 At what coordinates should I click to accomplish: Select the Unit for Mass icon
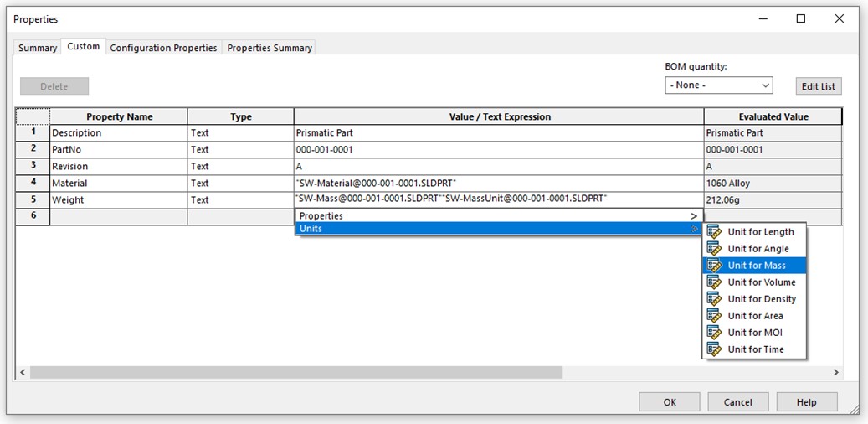pyautogui.click(x=714, y=266)
